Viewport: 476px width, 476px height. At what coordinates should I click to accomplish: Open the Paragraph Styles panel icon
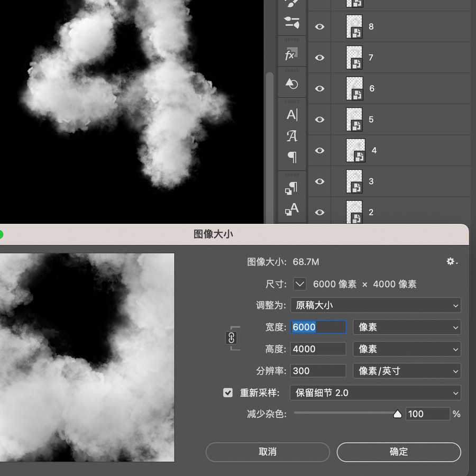coord(291,188)
